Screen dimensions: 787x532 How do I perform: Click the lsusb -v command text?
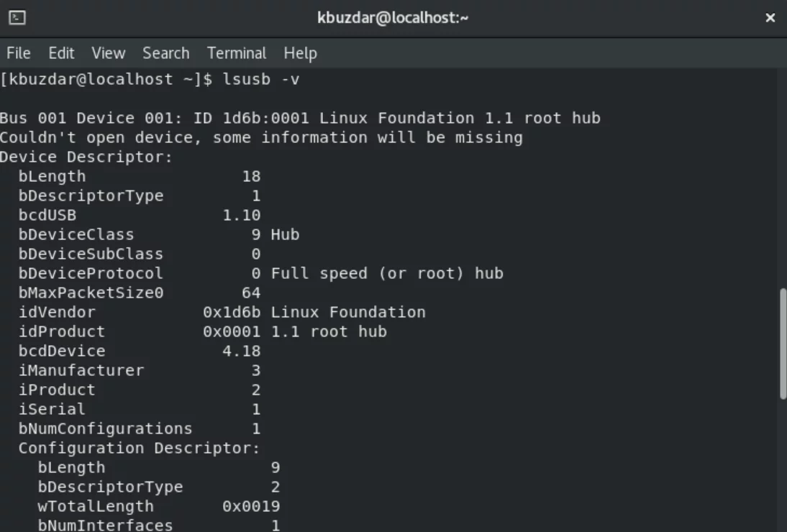tap(261, 79)
